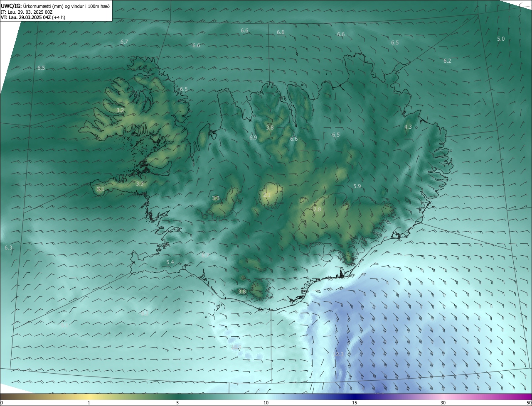
Task: Click the colorbar tick label 1
Action: click(89, 403)
